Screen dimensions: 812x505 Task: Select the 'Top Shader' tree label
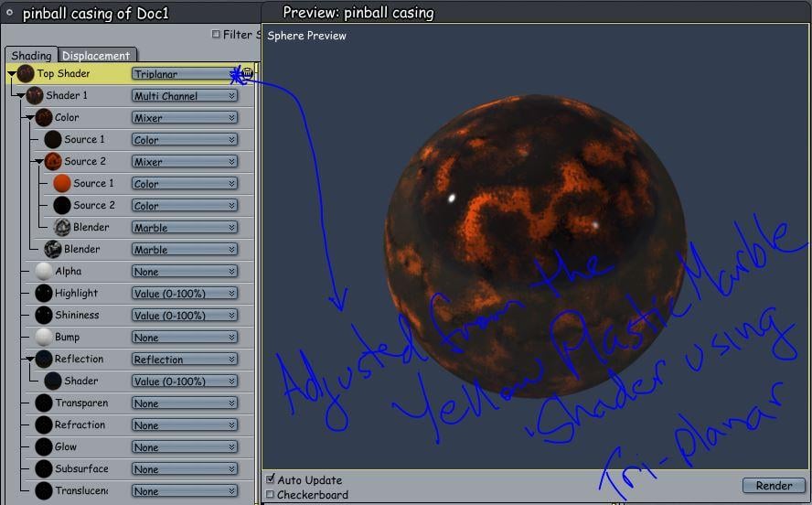(x=63, y=73)
